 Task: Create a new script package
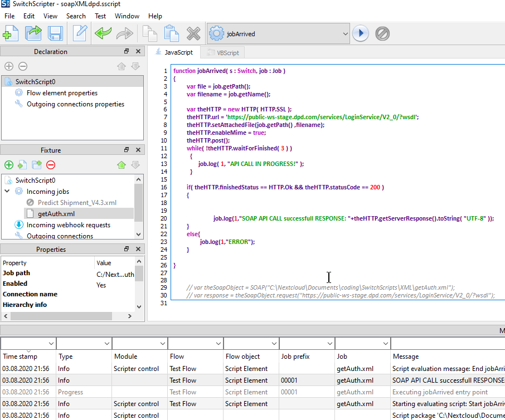pyautogui.click(x=11, y=33)
